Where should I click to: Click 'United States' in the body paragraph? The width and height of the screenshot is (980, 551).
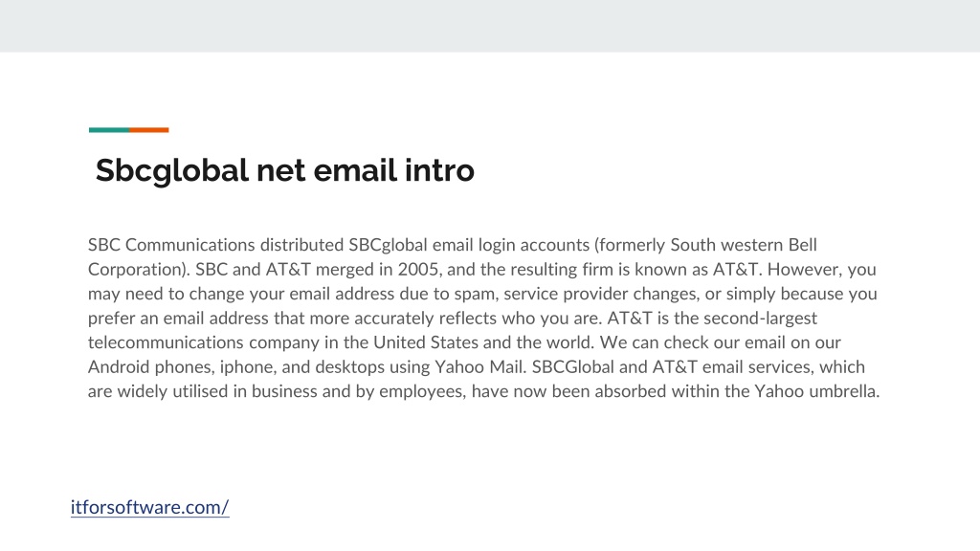click(x=426, y=342)
